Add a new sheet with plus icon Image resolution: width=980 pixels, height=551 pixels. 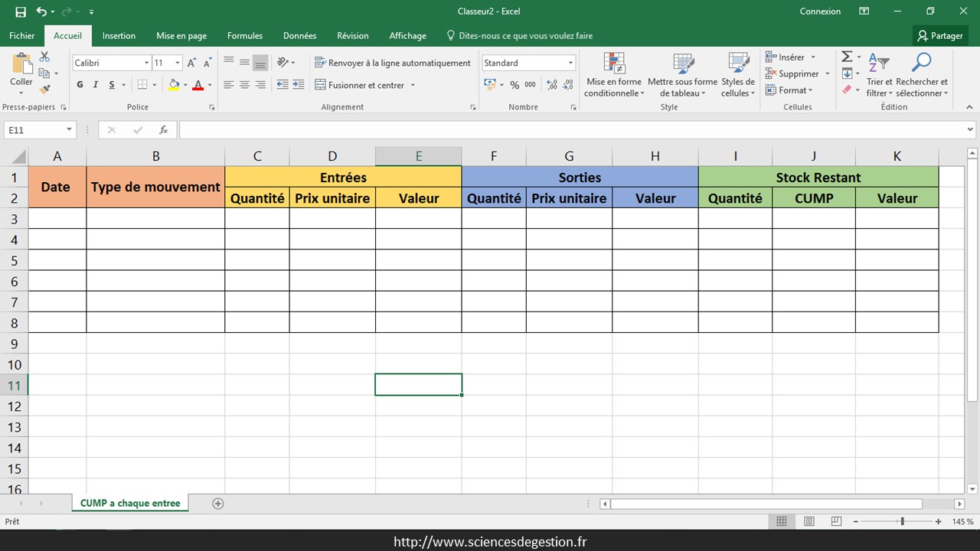[218, 504]
